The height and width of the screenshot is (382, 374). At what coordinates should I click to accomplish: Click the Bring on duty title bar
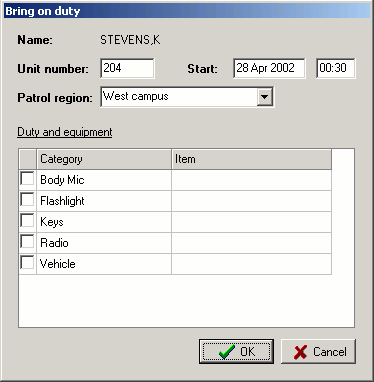(187, 11)
